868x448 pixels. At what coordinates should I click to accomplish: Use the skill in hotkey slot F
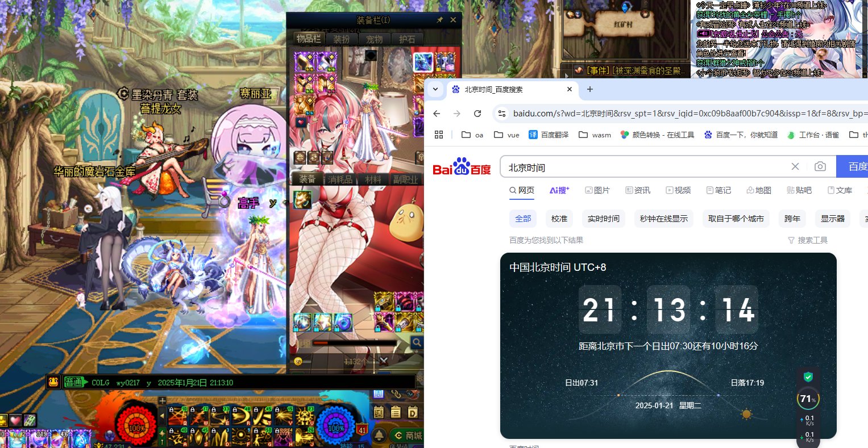[241, 437]
